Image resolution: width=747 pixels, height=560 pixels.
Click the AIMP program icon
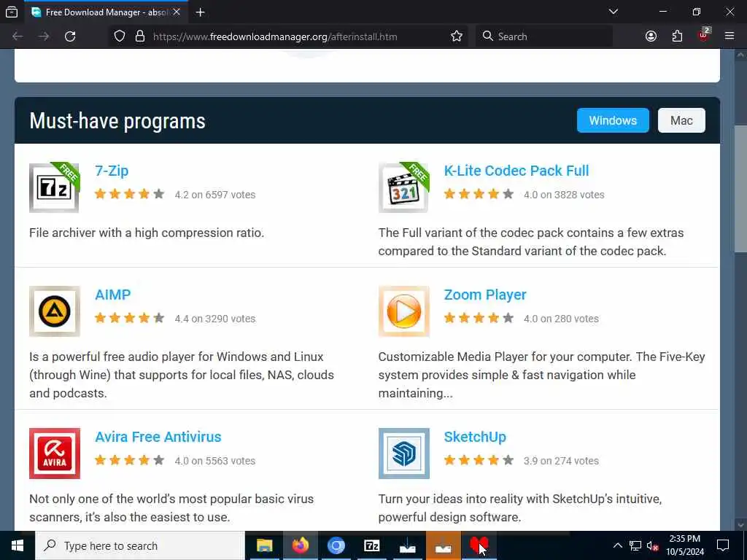point(54,311)
